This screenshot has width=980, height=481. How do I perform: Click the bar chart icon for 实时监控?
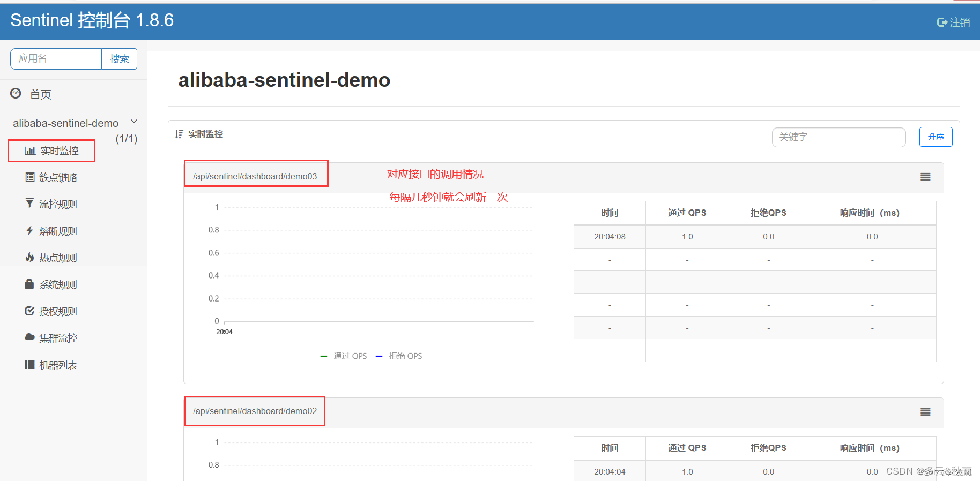click(x=30, y=151)
